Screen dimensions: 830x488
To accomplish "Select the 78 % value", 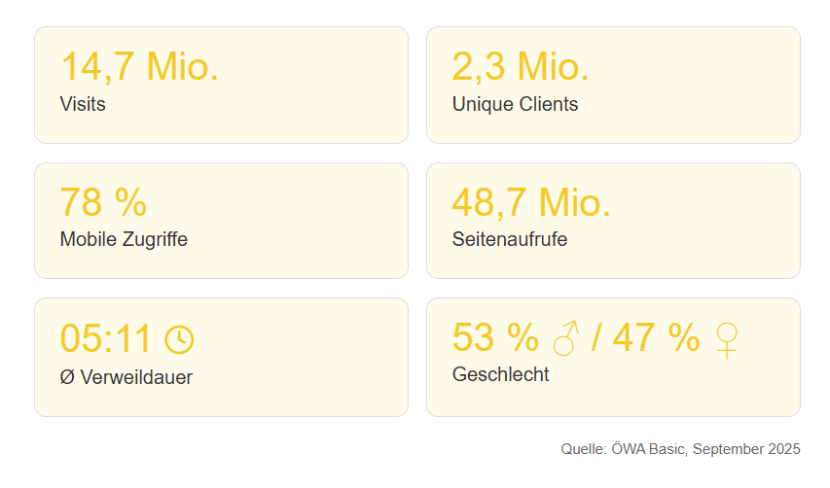I will 103,203.
